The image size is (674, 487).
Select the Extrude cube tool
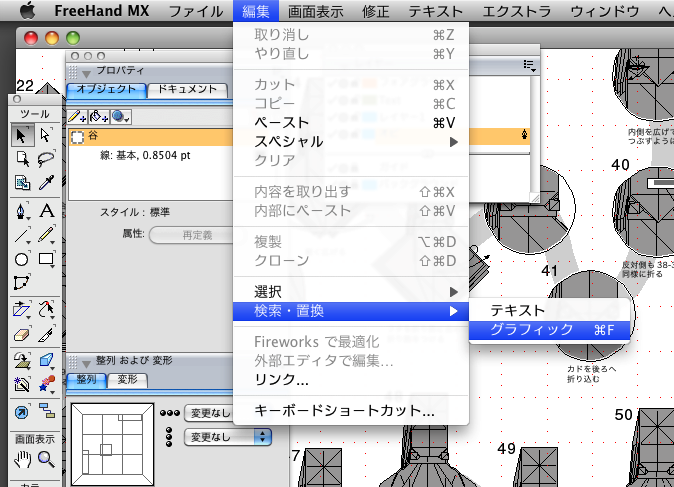[x=46, y=360]
